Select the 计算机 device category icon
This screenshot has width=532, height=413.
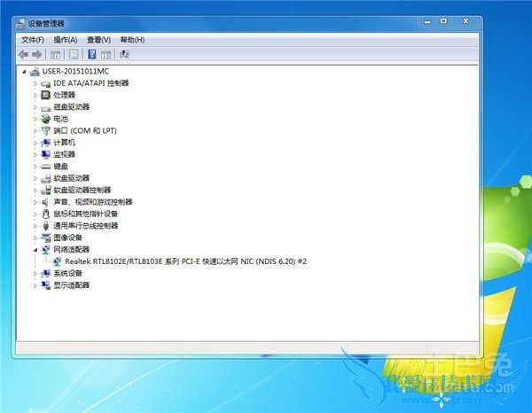pos(46,143)
